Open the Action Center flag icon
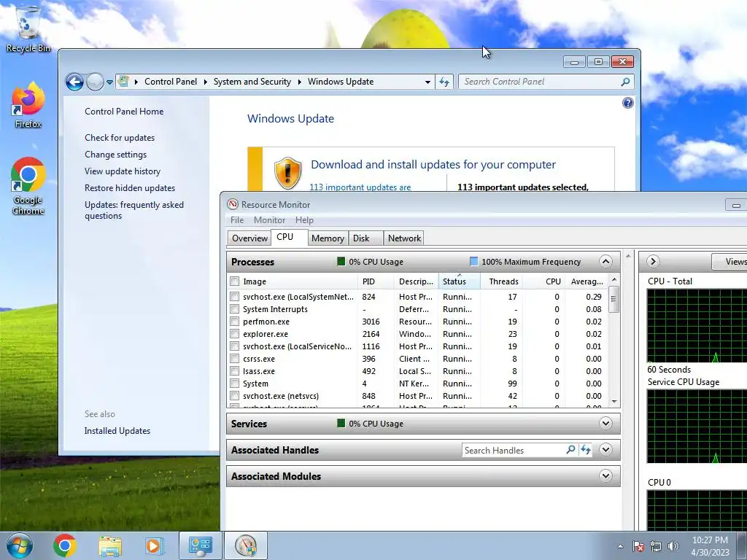 638,546
